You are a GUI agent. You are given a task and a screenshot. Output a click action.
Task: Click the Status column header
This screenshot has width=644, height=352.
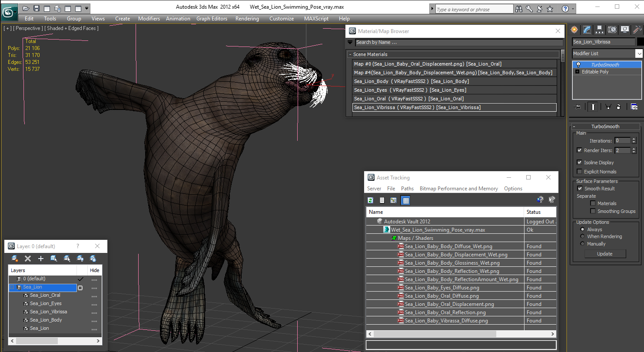(540, 212)
